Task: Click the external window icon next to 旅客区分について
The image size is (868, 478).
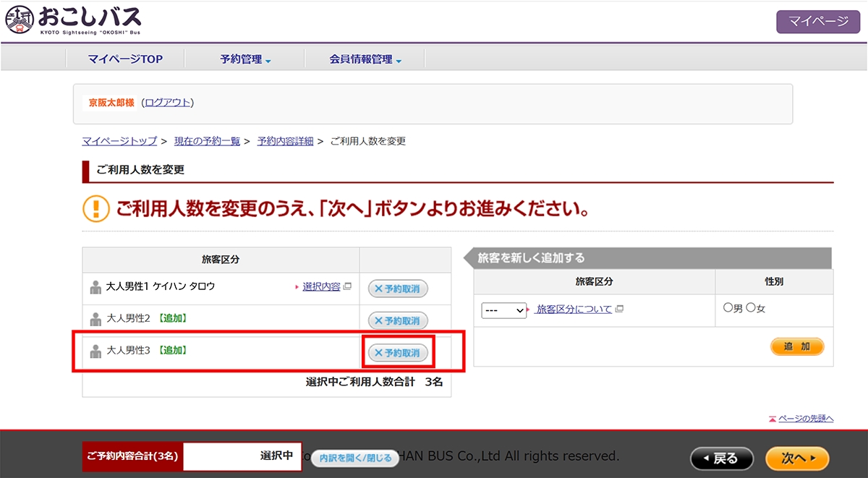Action: (619, 310)
